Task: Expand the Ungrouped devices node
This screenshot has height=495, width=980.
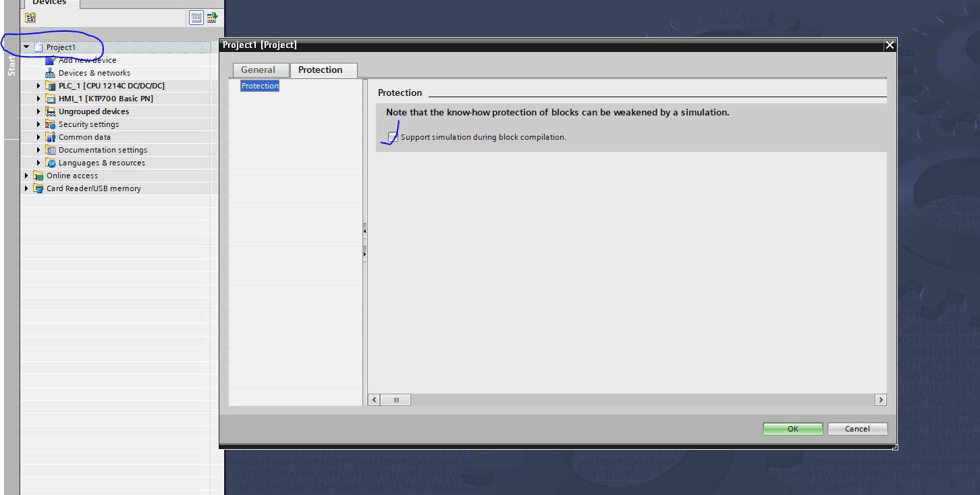Action: 38,111
